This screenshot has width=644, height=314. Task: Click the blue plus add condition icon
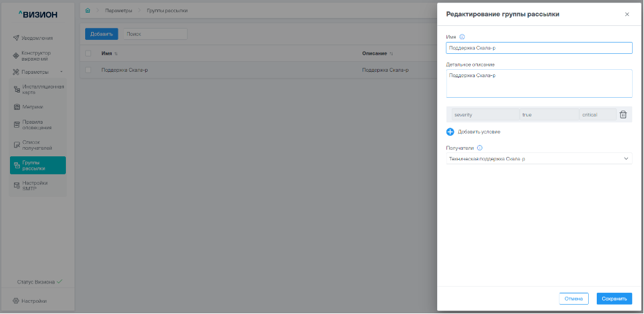450,132
